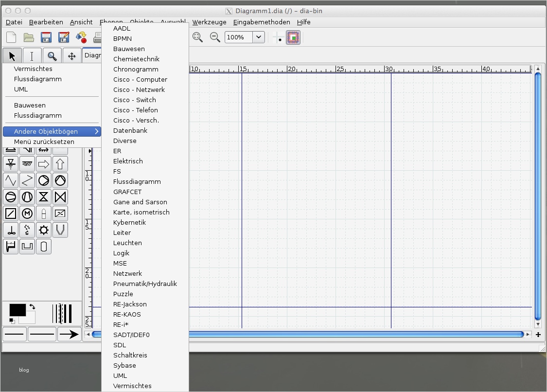This screenshot has height=392, width=547.
Task: Select the hollow upward arrow shape
Action: pos(60,163)
